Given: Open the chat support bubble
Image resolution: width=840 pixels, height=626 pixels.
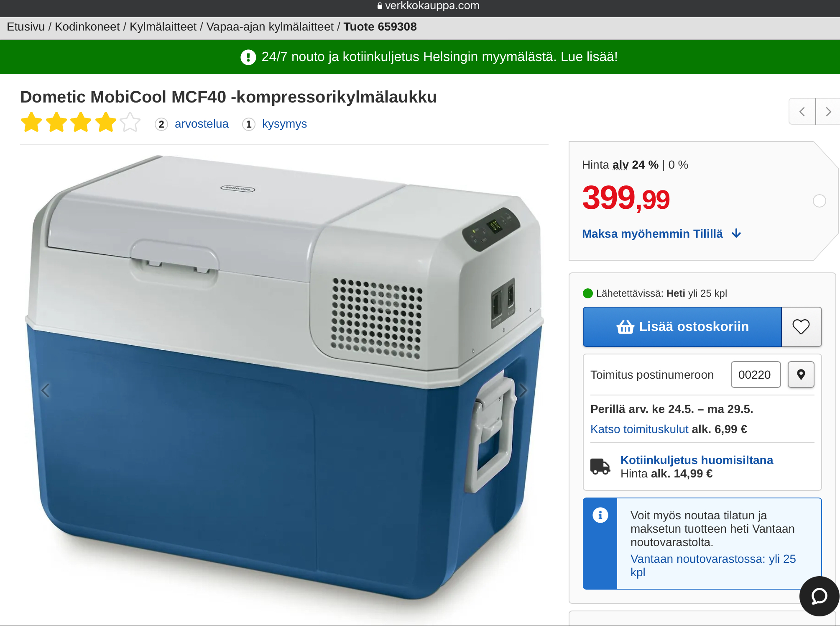Looking at the screenshot, I should pyautogui.click(x=819, y=596).
